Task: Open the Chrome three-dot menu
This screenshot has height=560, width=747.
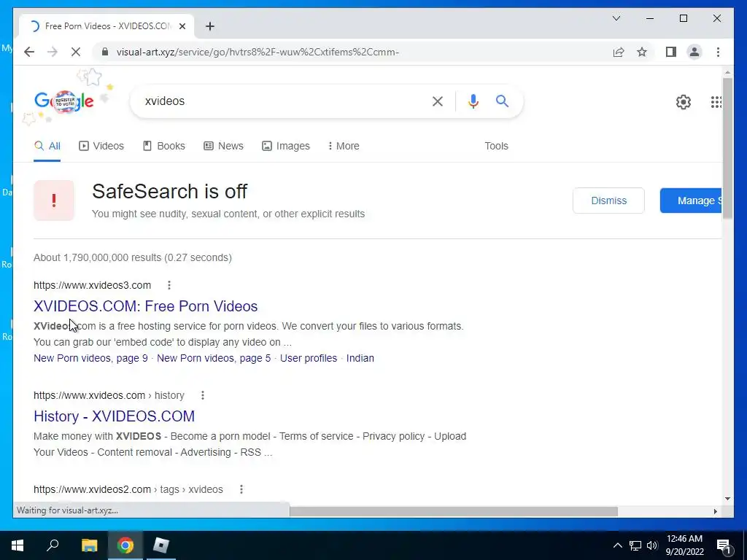Action: click(718, 52)
